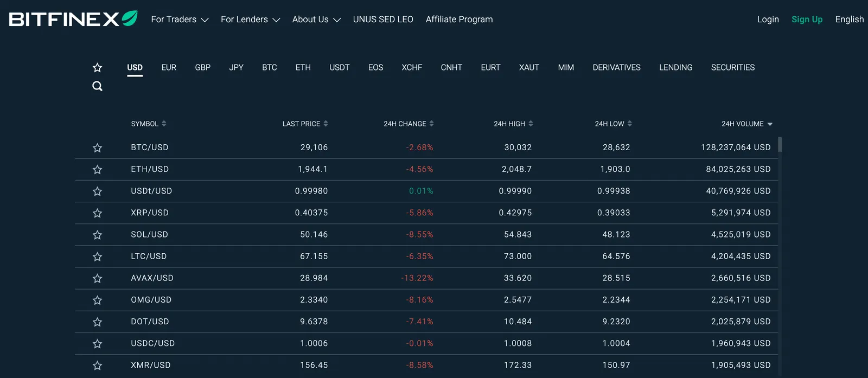Open the OMG/USD trading pair
Viewport: 868px width, 378px height.
[151, 300]
